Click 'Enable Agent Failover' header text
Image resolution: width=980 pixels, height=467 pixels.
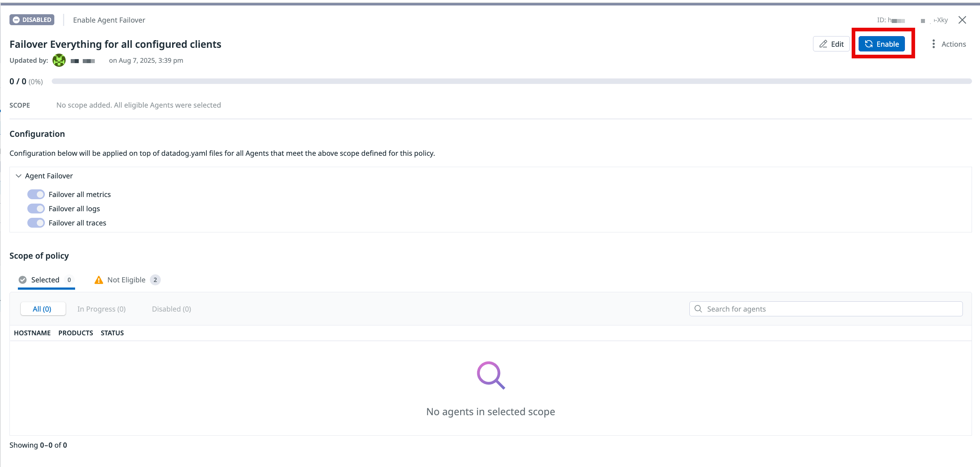(109, 20)
